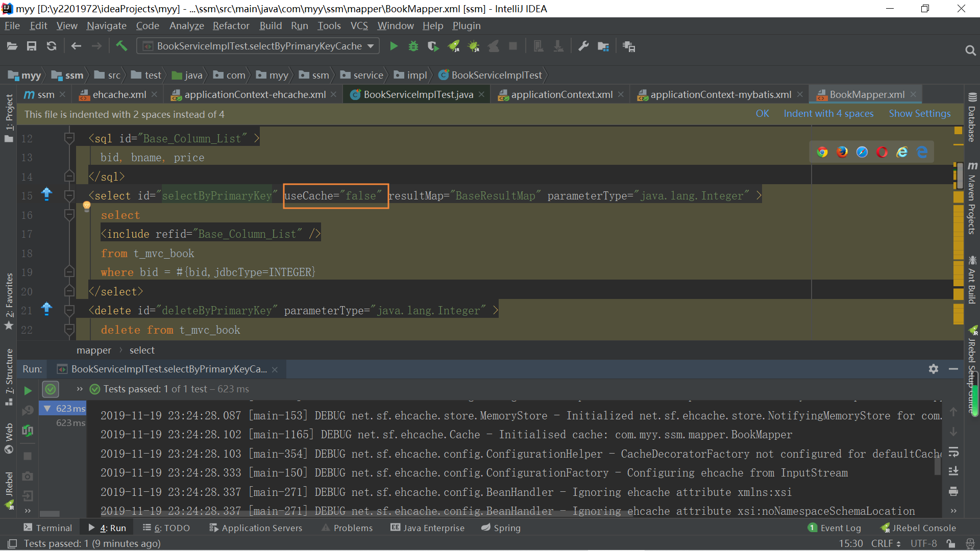Click Run with Coverage icon
Screen dimensions: 980x551
point(433,46)
